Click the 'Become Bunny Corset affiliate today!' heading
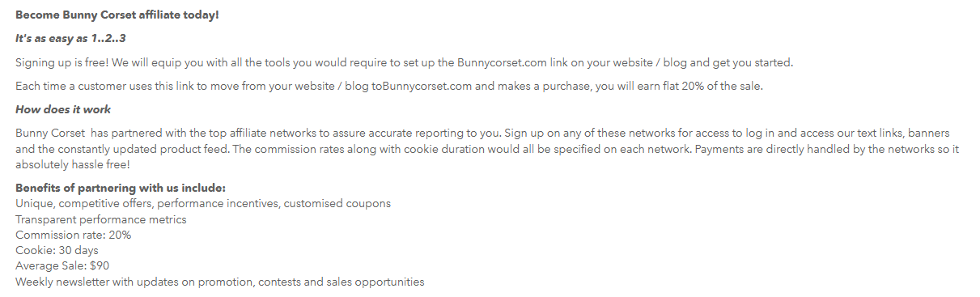This screenshot has width=980, height=297. [117, 15]
